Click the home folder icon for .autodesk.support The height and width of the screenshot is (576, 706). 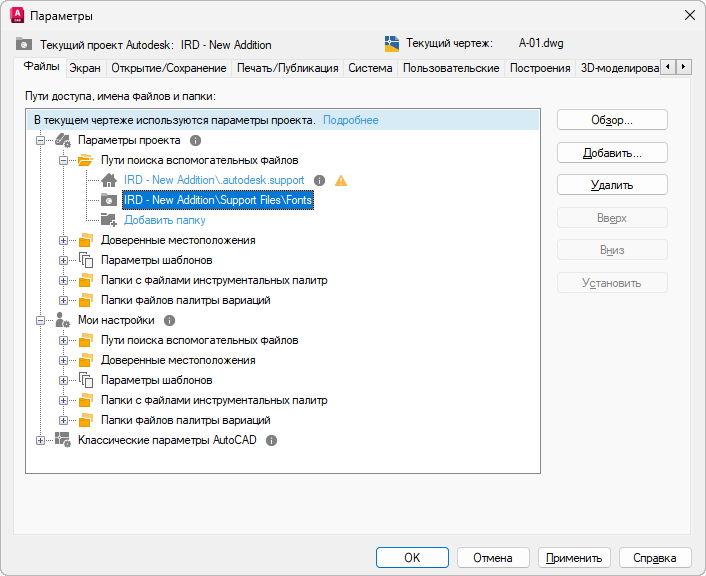pyautogui.click(x=109, y=181)
